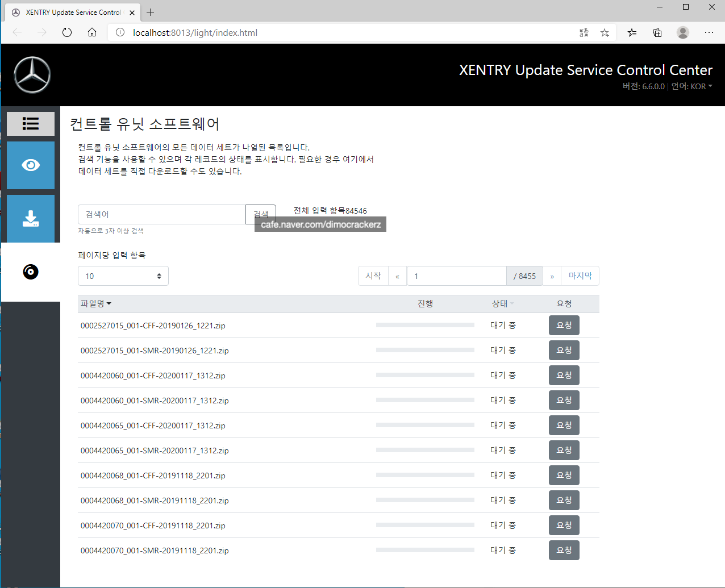Show site information icon in address bar
Image resolution: width=725 pixels, height=588 pixels.
pos(120,32)
